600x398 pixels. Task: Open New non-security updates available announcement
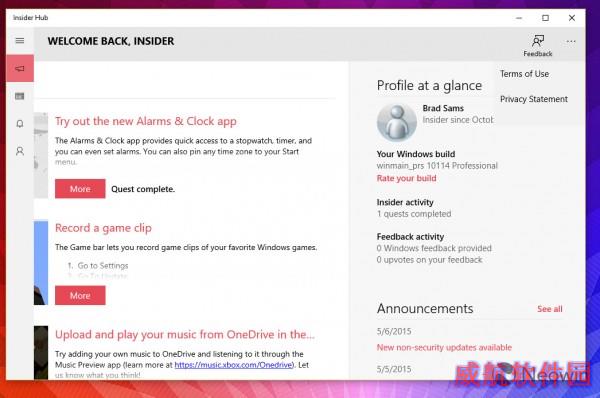[444, 347]
